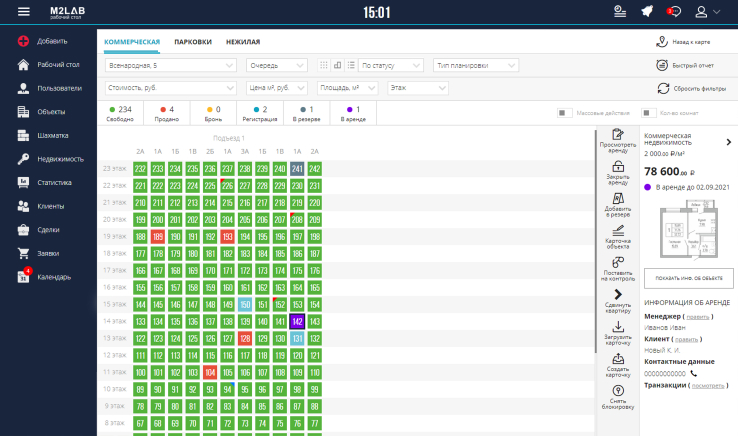Open the 'По статусу' dropdown
The width and height of the screenshot is (738, 436).
[390, 65]
